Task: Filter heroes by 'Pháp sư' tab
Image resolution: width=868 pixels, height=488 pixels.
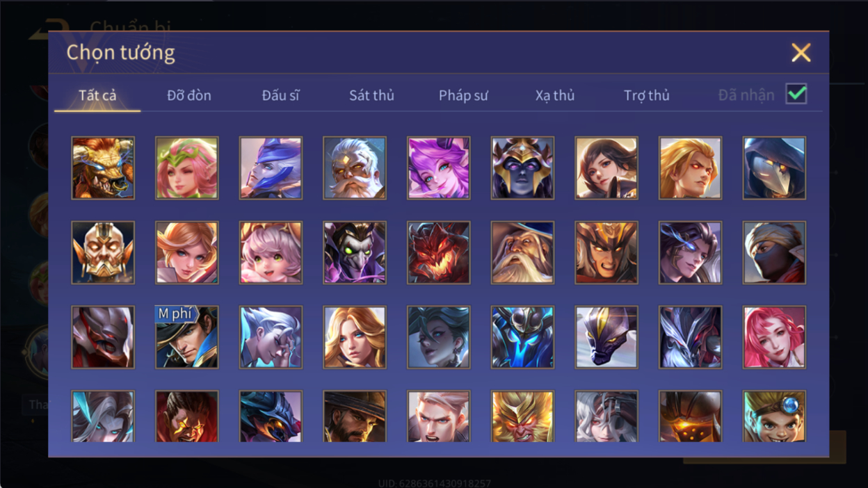Action: click(x=463, y=95)
